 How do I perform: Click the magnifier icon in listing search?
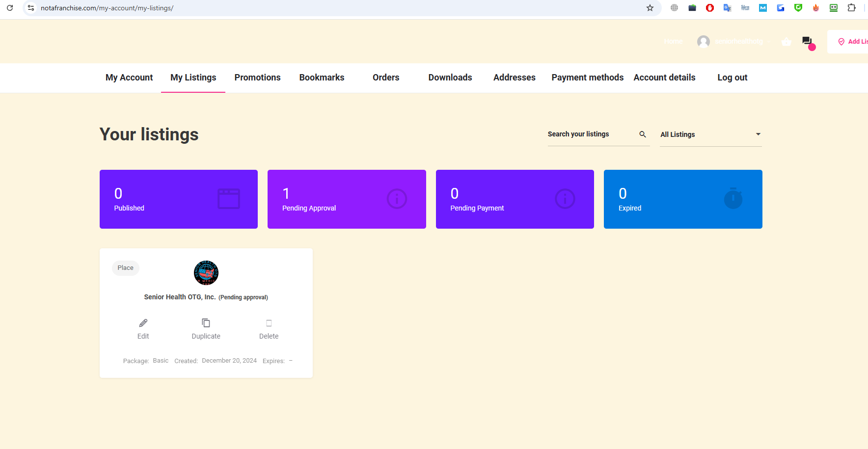click(643, 134)
